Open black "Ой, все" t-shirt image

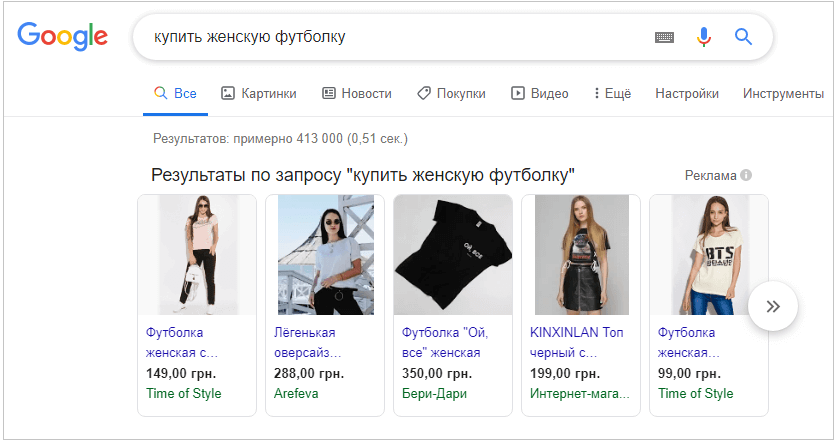tap(453, 255)
